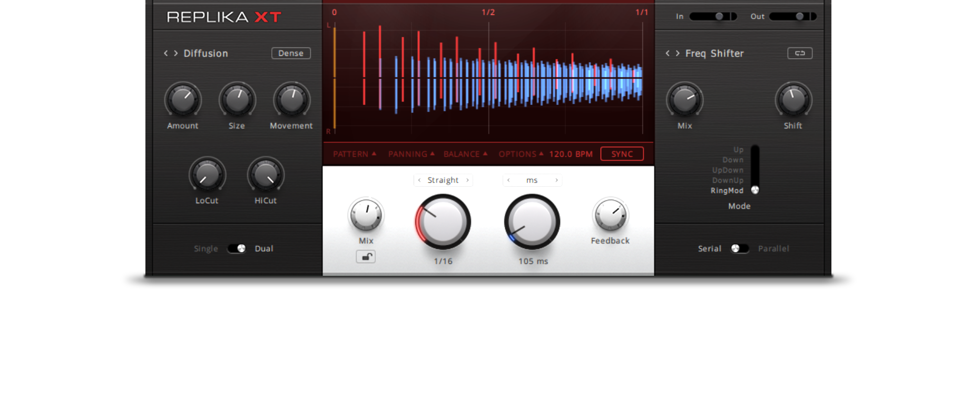Select previous effect before Freq Shifter
This screenshot has width=980, height=410.
coord(668,53)
